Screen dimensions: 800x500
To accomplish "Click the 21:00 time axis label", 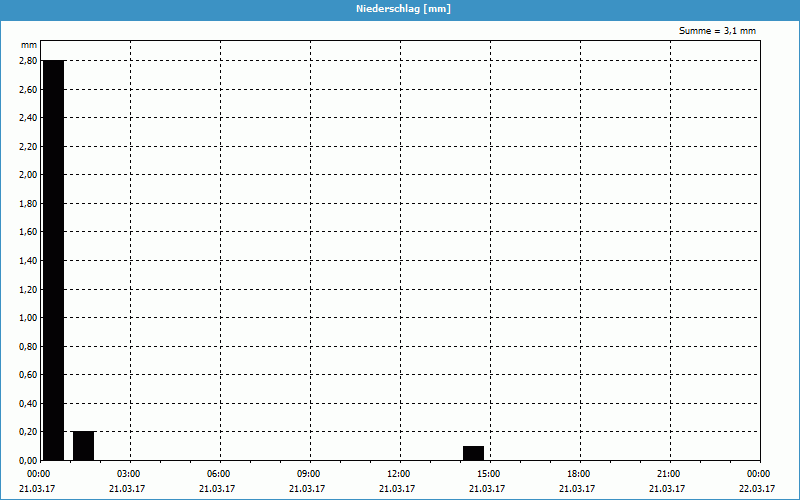I will click(669, 474).
